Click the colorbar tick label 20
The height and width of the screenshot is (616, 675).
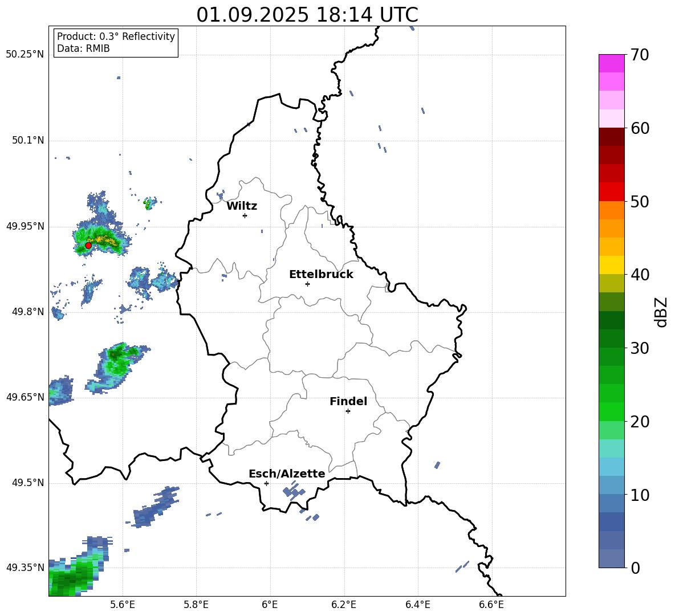click(x=640, y=422)
